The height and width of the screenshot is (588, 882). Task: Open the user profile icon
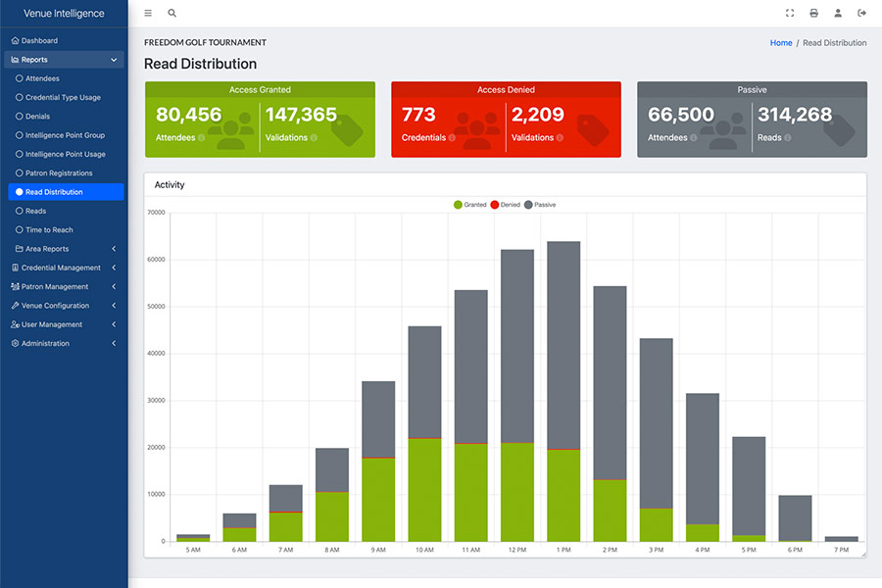838,13
